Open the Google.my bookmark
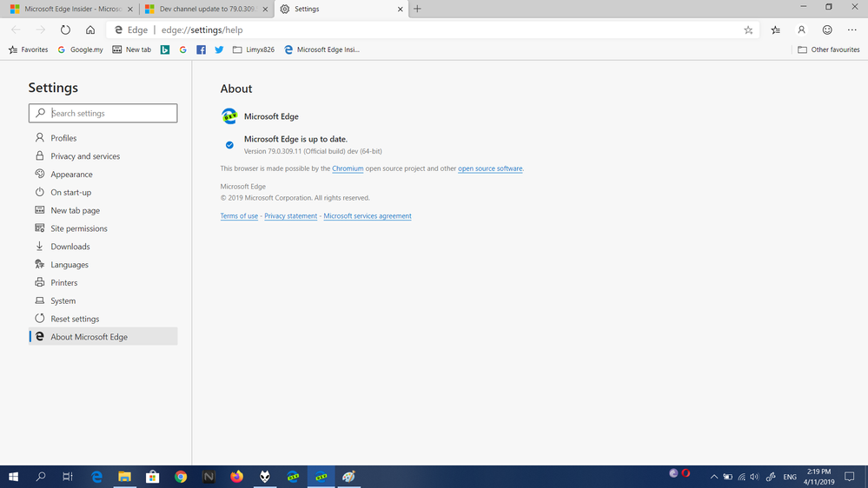Image resolution: width=868 pixels, height=488 pixels. point(80,49)
